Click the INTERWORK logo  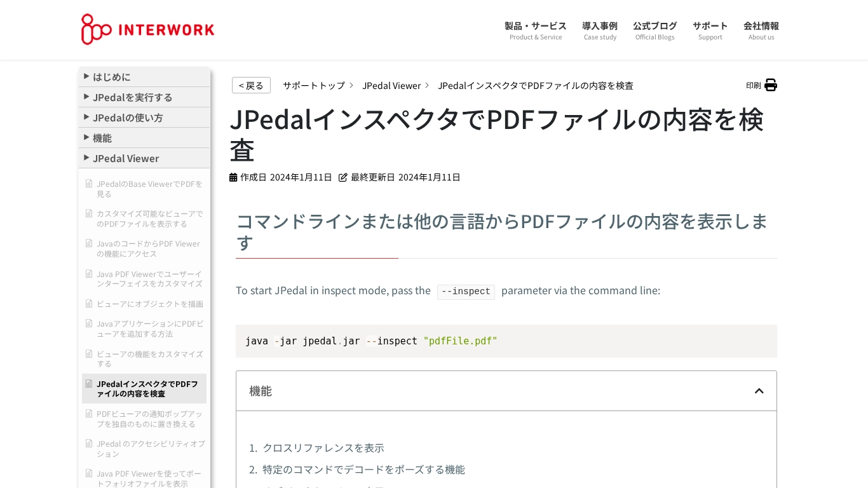pos(147,29)
